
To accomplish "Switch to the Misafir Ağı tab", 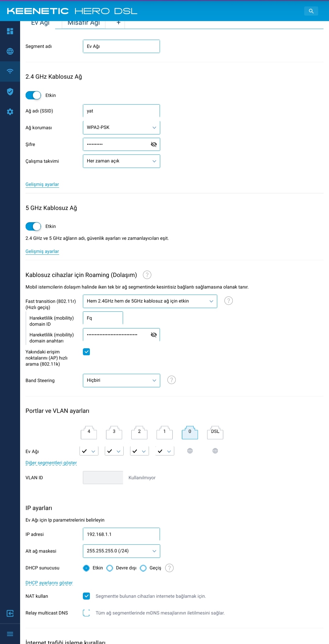I will 84,23.
